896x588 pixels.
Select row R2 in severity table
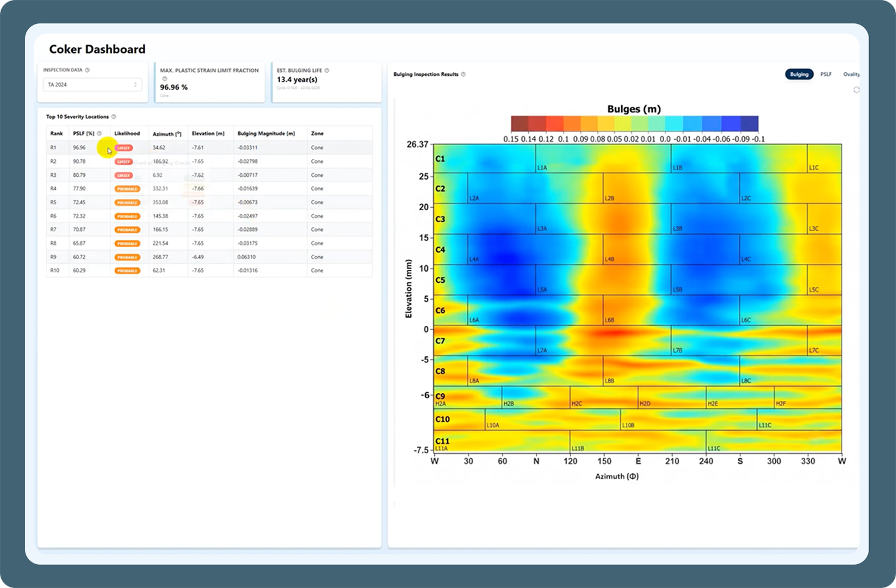pyautogui.click(x=209, y=161)
